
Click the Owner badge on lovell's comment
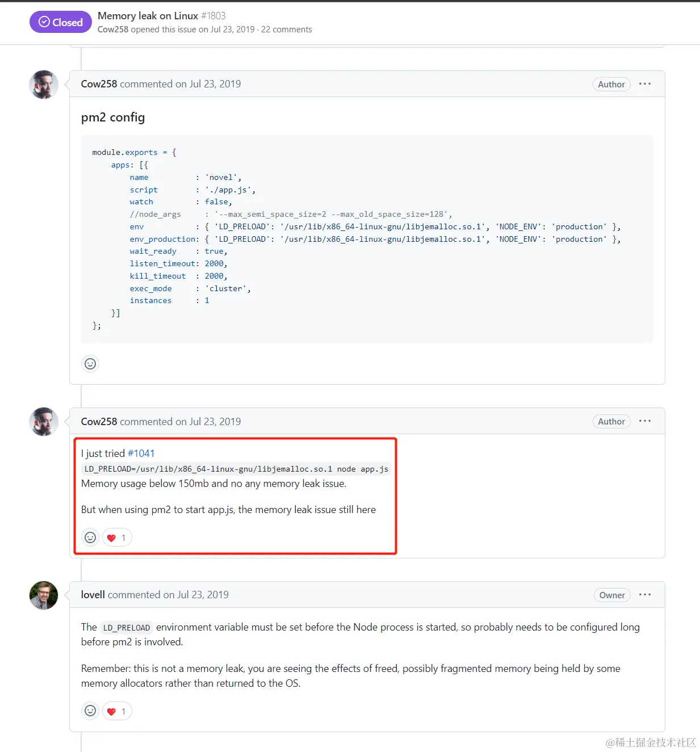point(612,595)
